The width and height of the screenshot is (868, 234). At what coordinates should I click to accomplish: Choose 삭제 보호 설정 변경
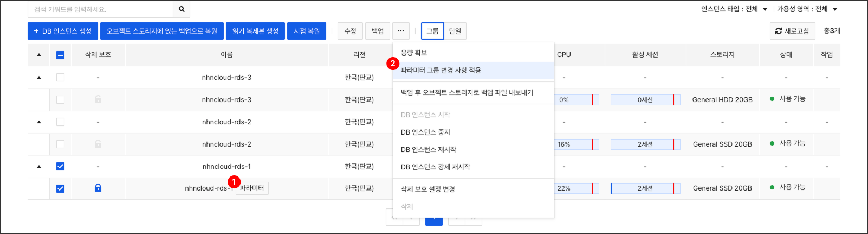point(474,189)
